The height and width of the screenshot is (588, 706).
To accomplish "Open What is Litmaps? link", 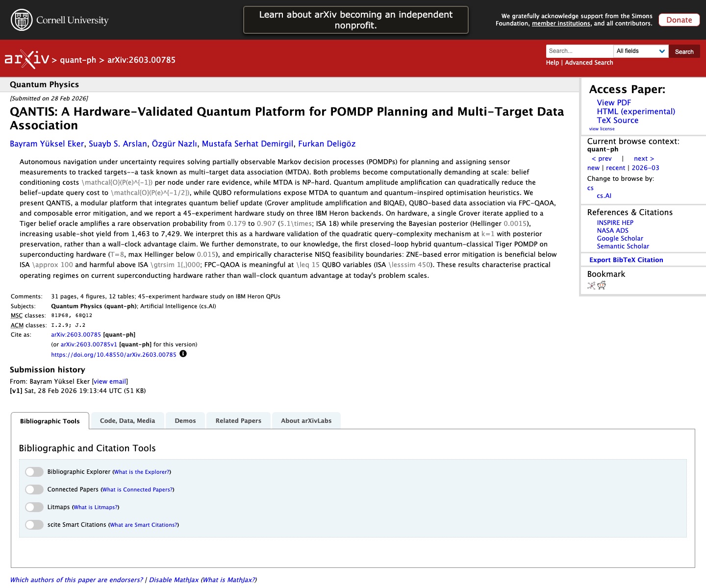I will [x=96, y=507].
